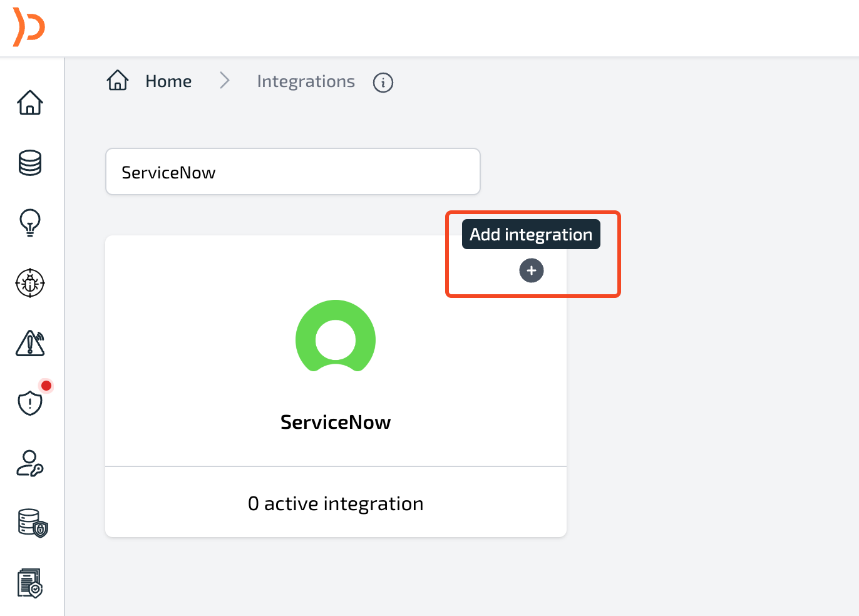Go to Home breadcrumb link
The image size is (859, 616).
[x=168, y=81]
